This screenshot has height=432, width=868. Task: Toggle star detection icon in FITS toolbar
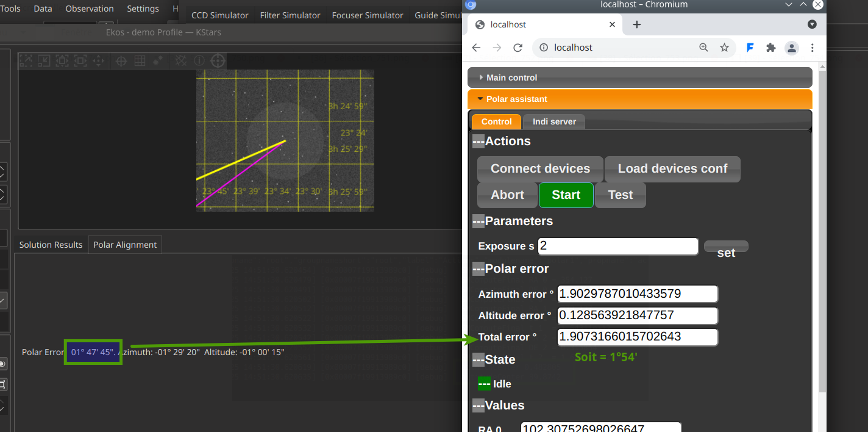[x=158, y=60]
